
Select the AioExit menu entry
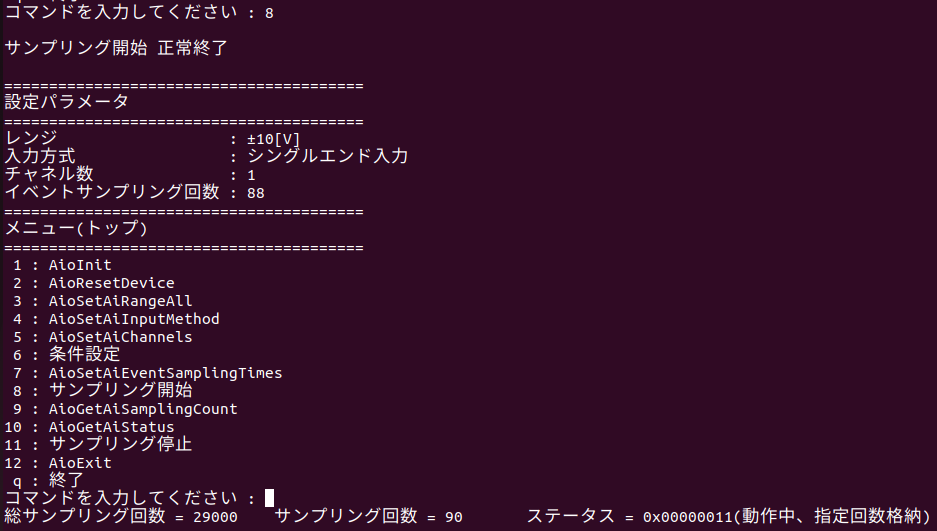[x=80, y=463]
